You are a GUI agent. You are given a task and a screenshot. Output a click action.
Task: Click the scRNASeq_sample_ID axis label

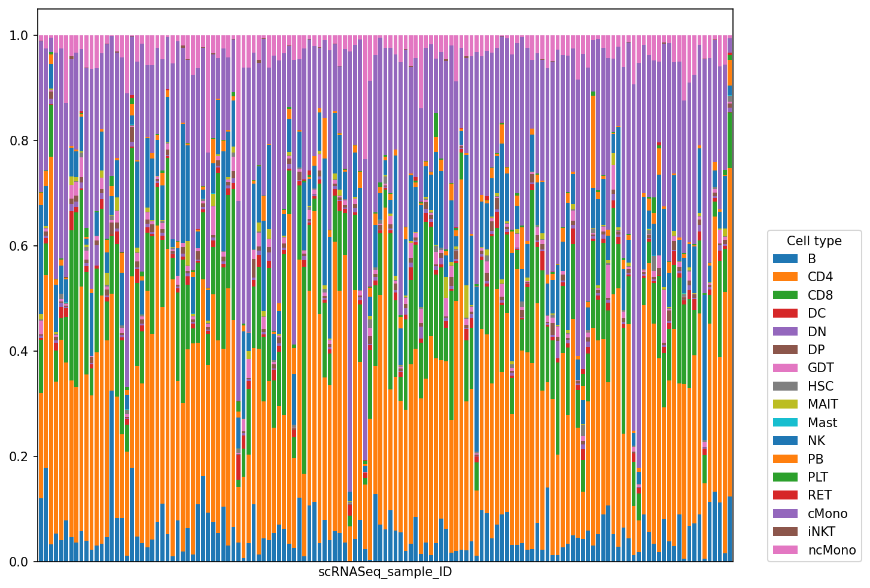(385, 572)
